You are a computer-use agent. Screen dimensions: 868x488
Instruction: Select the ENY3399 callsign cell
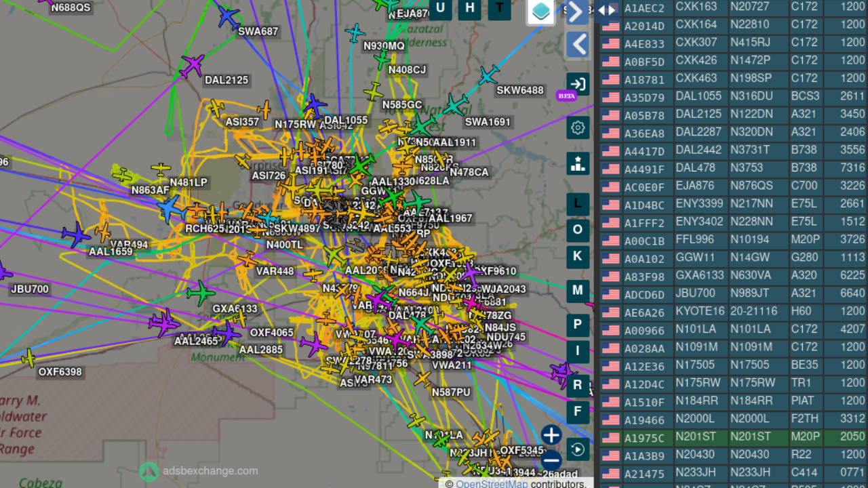point(701,204)
